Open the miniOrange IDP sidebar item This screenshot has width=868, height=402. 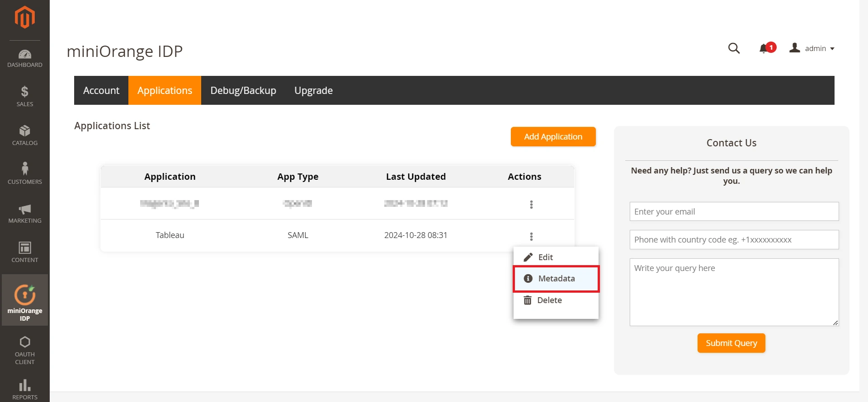25,300
